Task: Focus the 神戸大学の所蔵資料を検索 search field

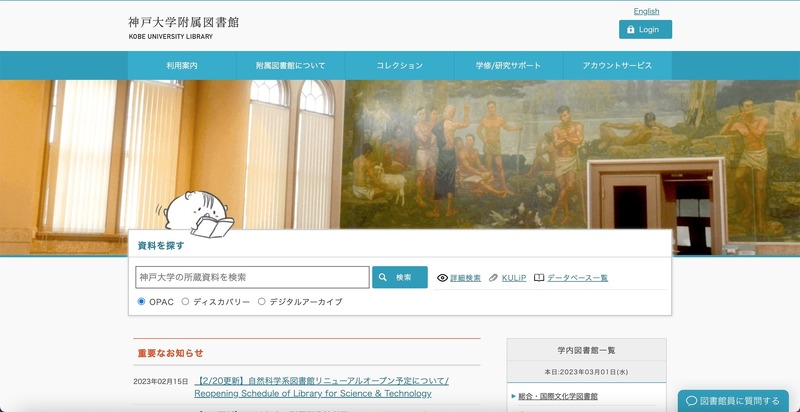Action: point(253,277)
